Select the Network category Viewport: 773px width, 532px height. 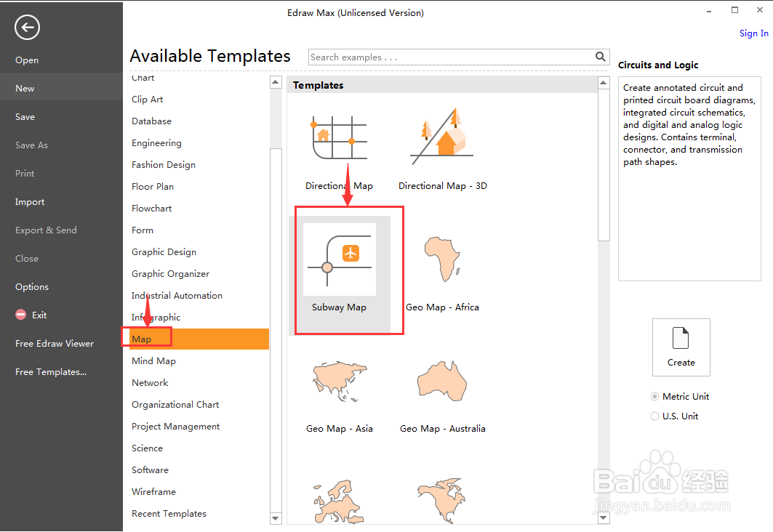(x=150, y=383)
